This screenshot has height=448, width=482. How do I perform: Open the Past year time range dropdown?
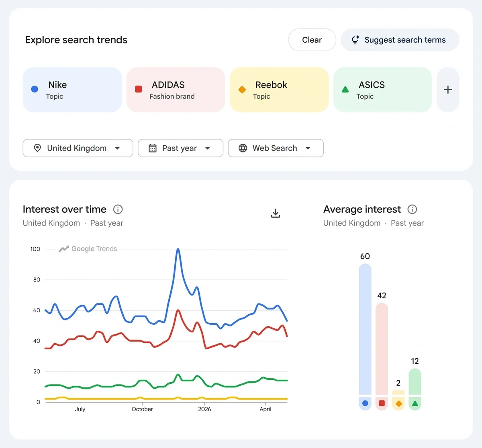coord(180,148)
